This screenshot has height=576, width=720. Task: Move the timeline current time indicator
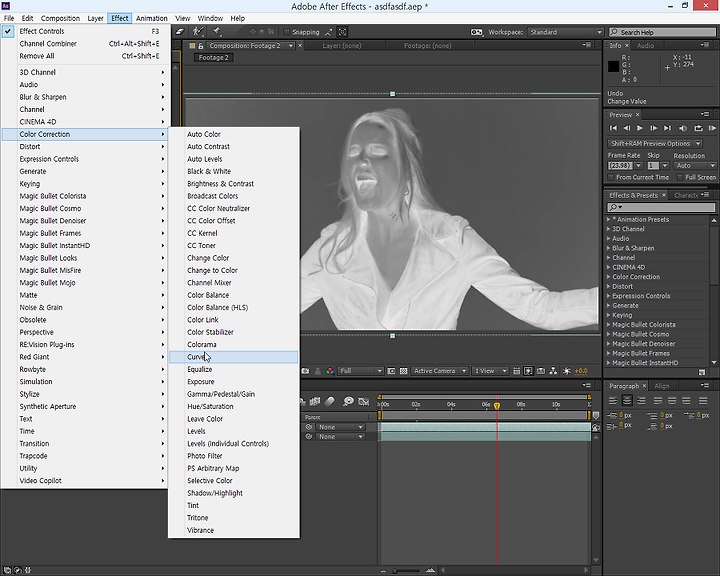497,406
